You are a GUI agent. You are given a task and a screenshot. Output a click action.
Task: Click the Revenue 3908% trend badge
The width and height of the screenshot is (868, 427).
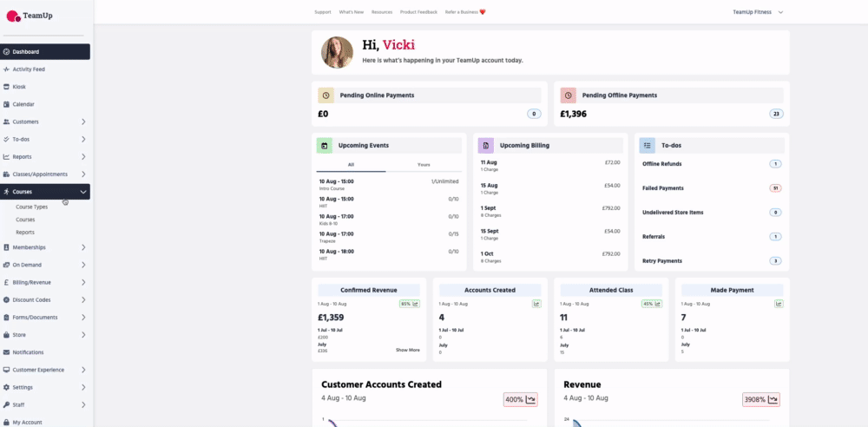[x=761, y=400]
